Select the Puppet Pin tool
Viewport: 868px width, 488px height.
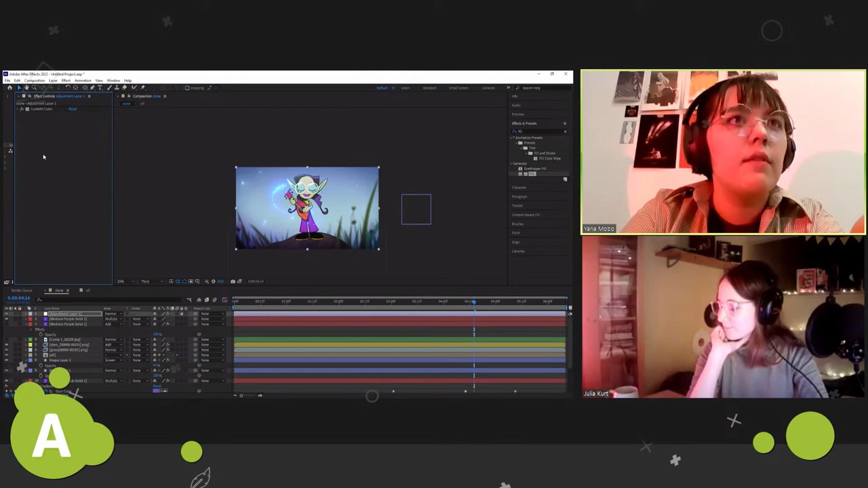(x=142, y=87)
